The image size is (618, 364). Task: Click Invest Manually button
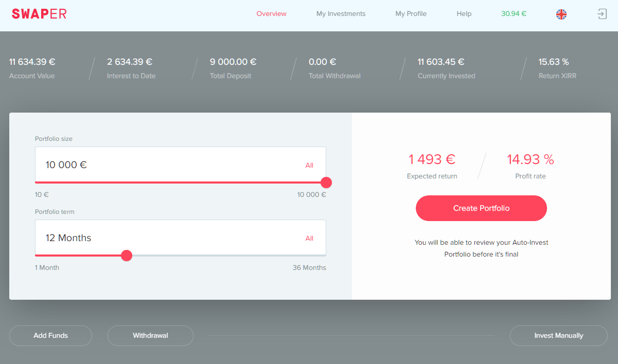pyautogui.click(x=558, y=335)
